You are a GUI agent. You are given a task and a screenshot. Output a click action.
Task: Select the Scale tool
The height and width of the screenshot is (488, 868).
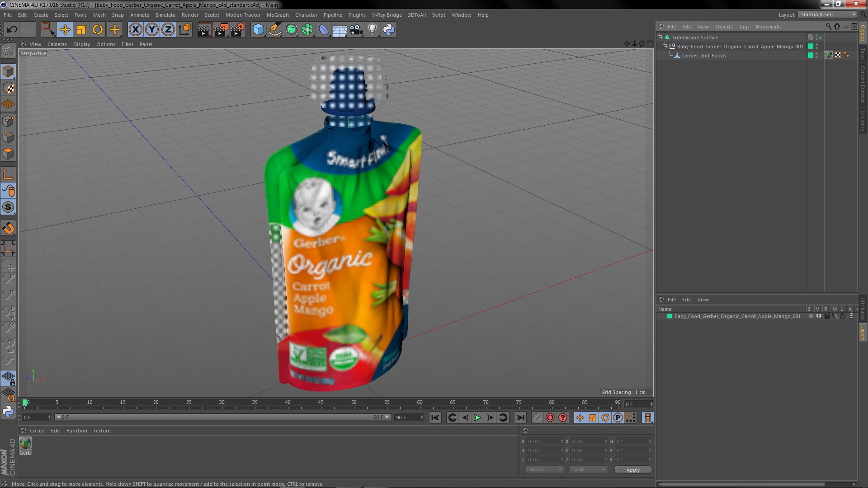click(81, 30)
